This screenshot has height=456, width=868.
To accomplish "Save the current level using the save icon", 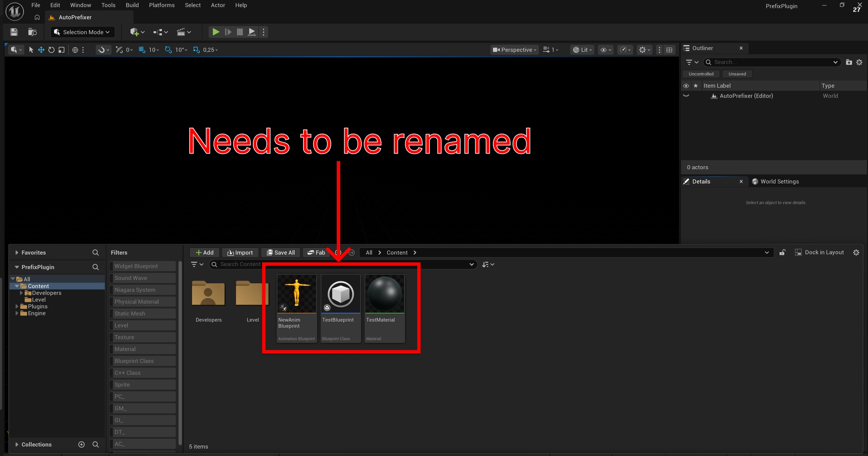I will [x=14, y=32].
